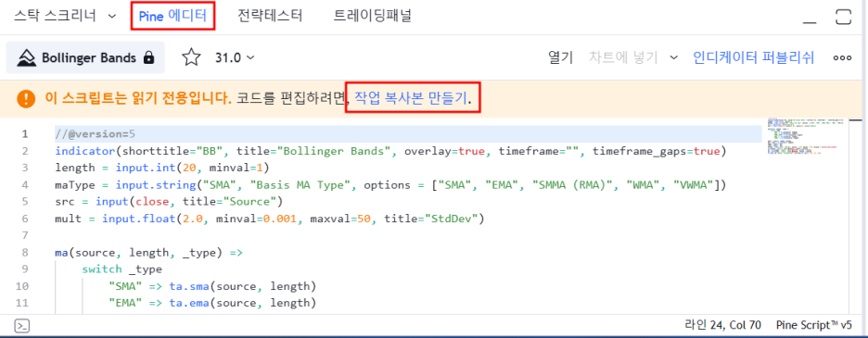Expand the arrow next to 차트에 넣기

click(x=673, y=57)
